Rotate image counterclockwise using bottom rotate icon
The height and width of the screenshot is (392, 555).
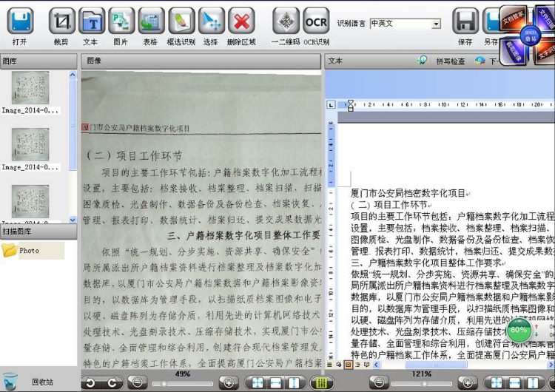[90, 382]
